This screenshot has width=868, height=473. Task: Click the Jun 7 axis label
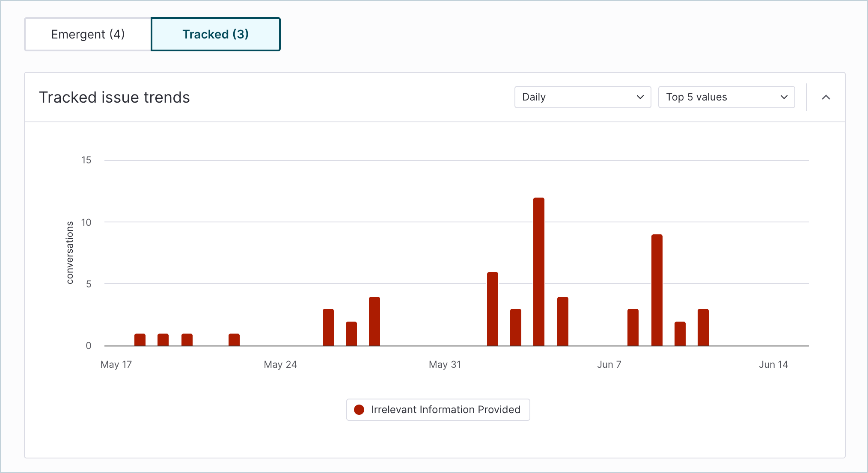[609, 364]
